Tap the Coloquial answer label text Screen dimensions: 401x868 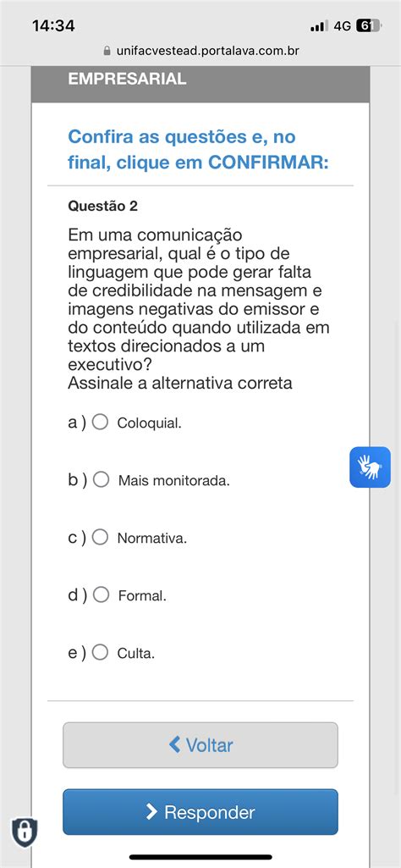150,423
